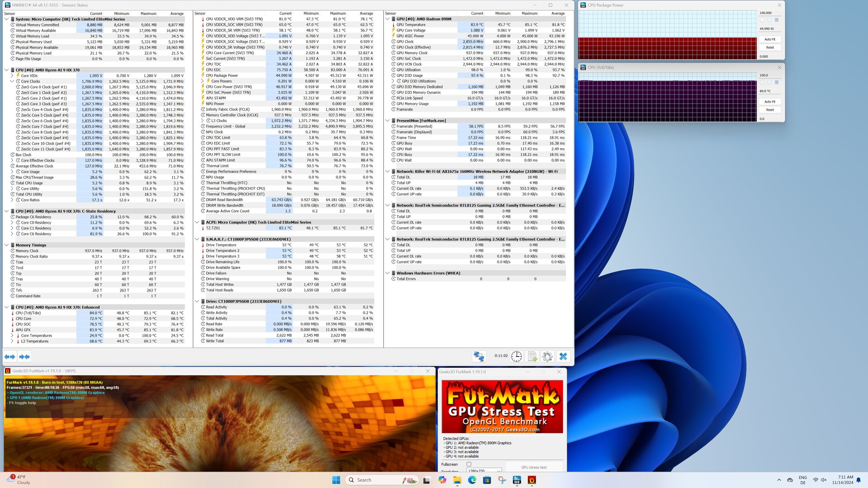The height and width of the screenshot is (488, 868).
Task: Open Windows Start menu
Action: 336,480
